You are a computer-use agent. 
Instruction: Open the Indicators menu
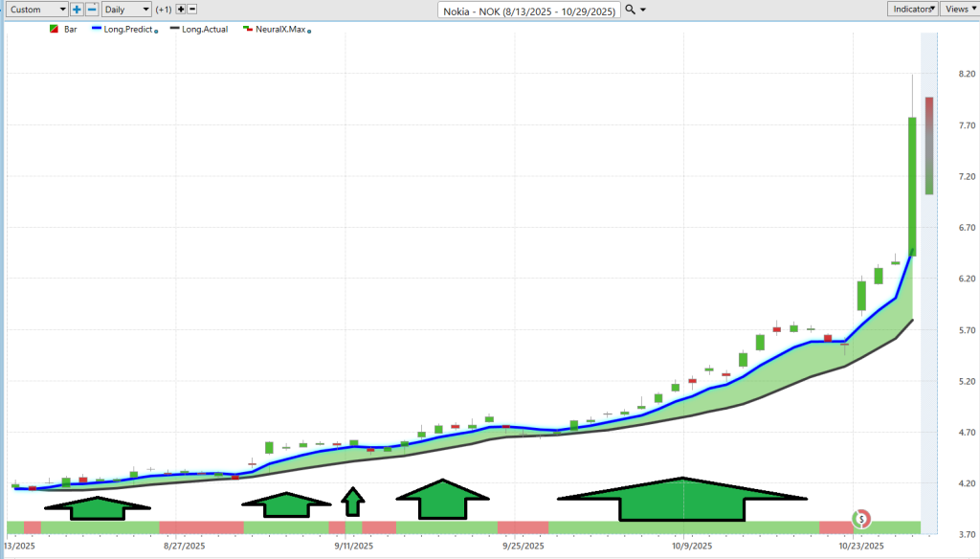[912, 9]
